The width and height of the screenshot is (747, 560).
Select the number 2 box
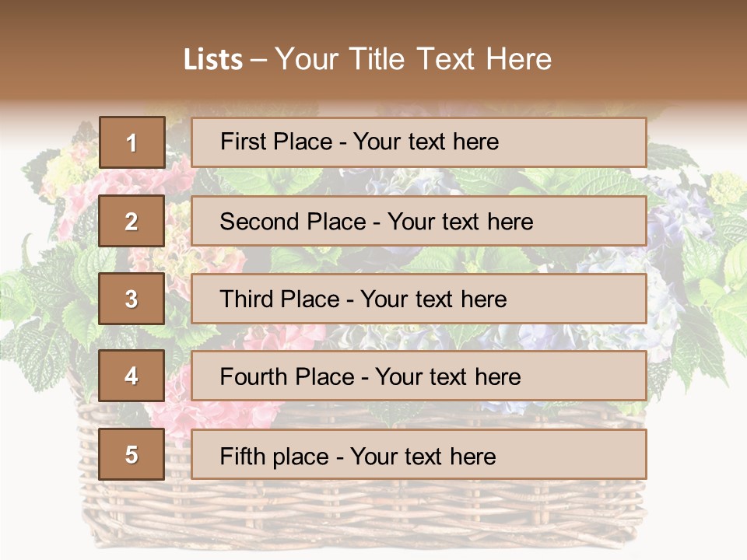tap(132, 222)
